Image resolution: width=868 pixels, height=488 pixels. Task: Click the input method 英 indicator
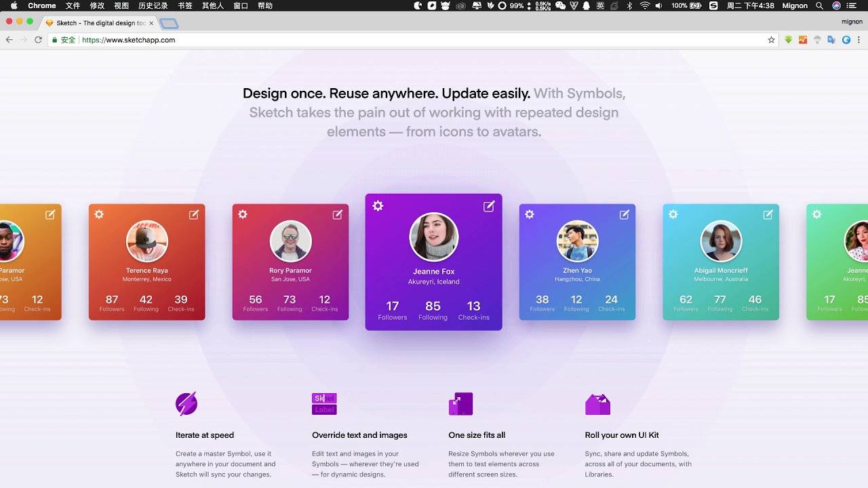(x=600, y=5)
